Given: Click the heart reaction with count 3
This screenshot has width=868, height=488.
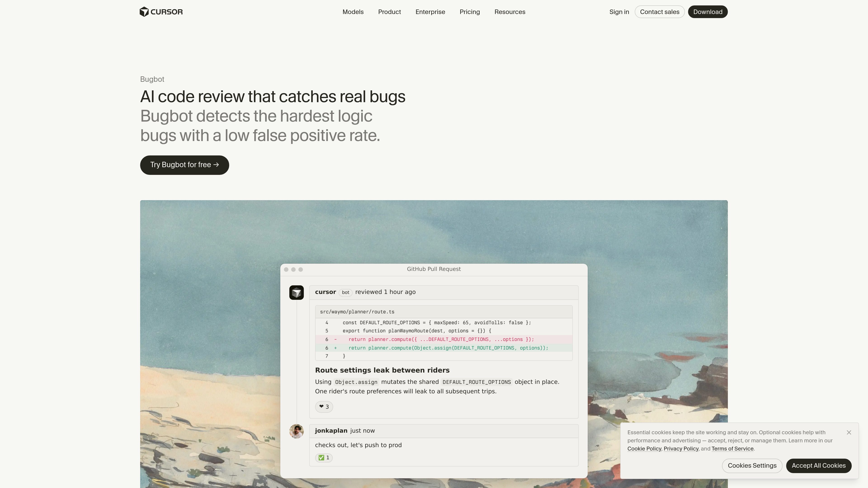Looking at the screenshot, I should tap(324, 406).
